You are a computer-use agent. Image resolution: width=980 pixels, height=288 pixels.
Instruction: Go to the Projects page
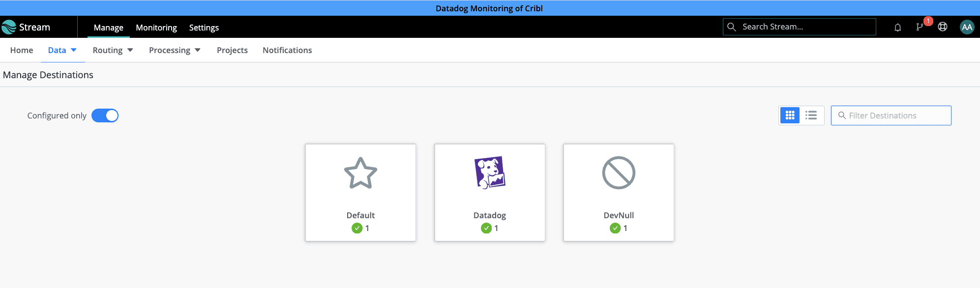pos(232,50)
